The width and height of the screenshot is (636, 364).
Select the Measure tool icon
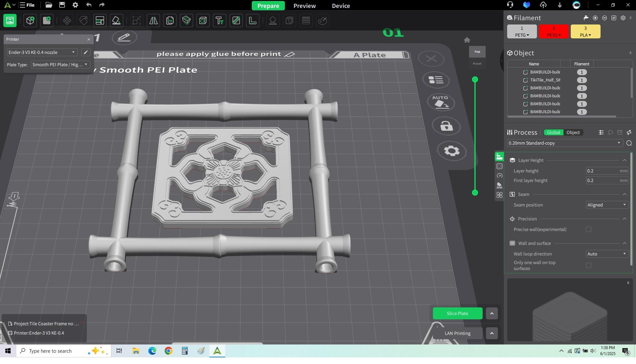tap(253, 21)
